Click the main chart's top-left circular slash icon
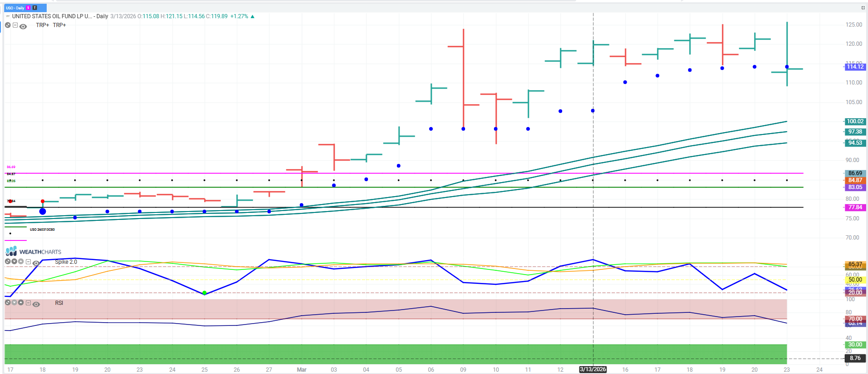This screenshot has width=868, height=374. point(8,25)
